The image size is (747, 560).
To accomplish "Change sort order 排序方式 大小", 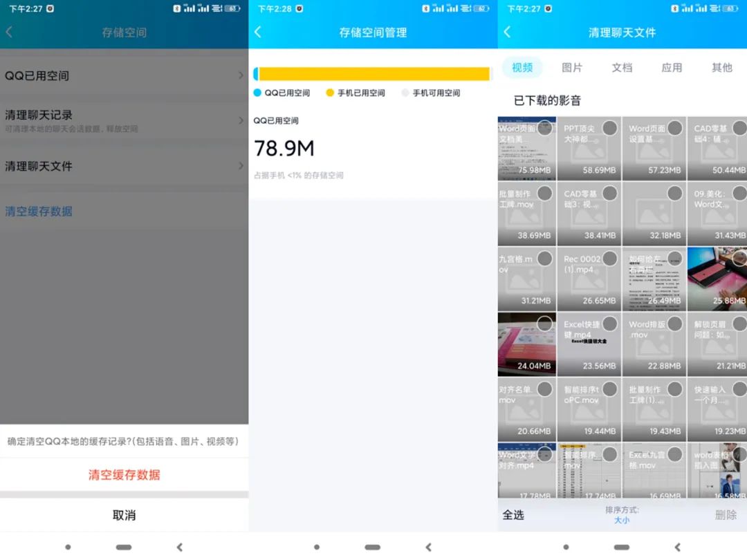I will click(622, 515).
